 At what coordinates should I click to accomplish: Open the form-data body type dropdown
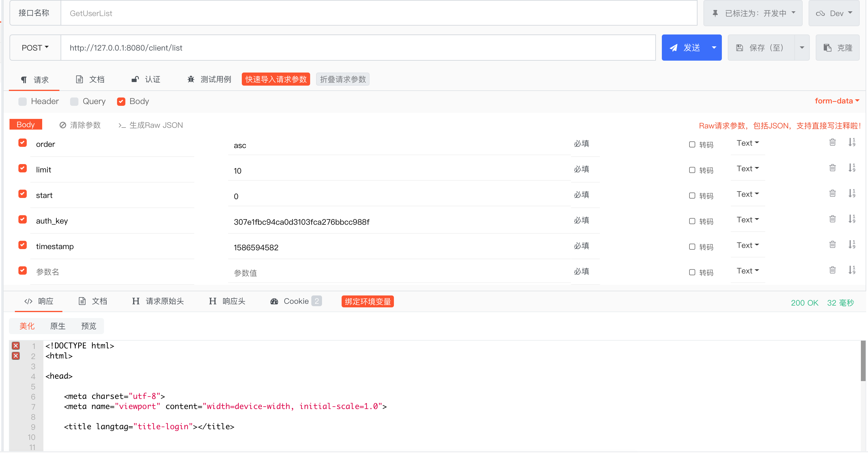[837, 101]
